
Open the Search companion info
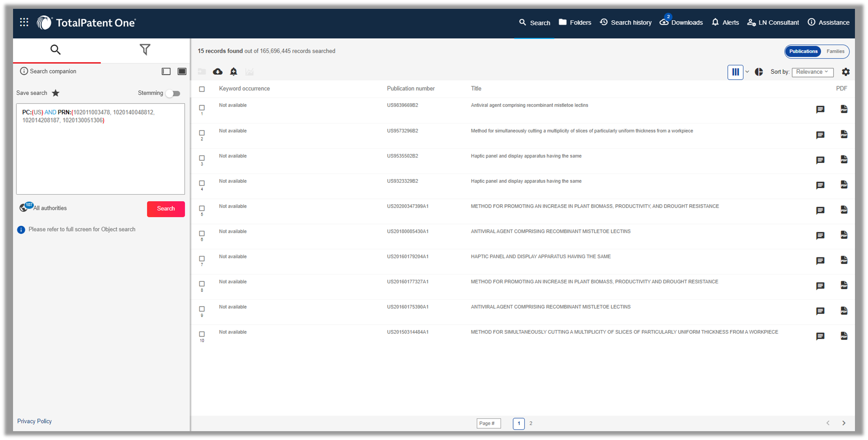pyautogui.click(x=48, y=71)
